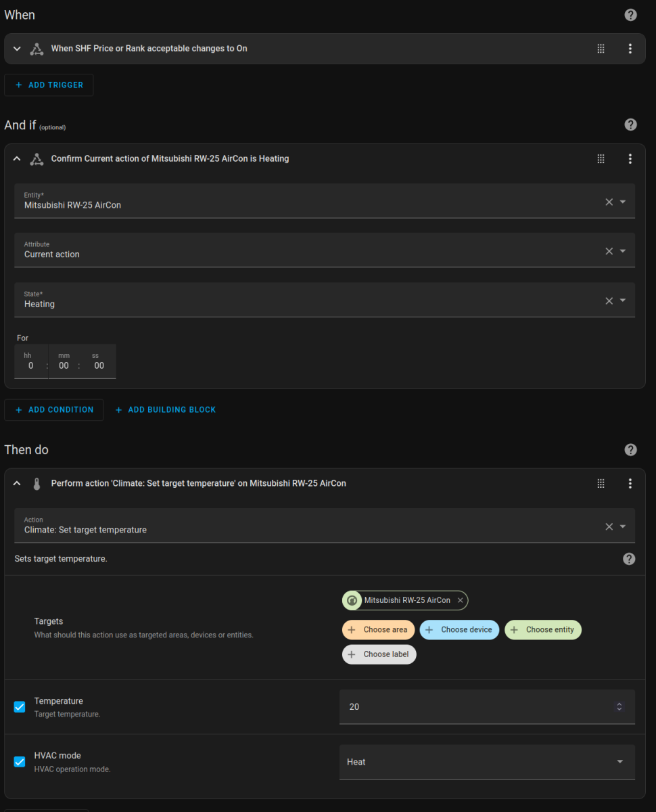
Task: Click the state icon beside the SHF Price trigger
Action: pyautogui.click(x=37, y=49)
